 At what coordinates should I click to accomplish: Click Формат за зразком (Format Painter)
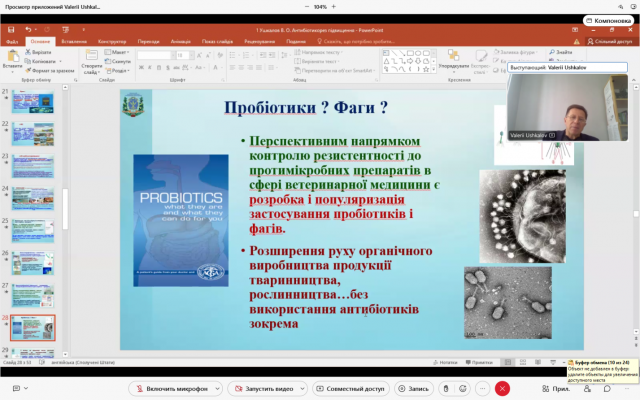coord(49,70)
